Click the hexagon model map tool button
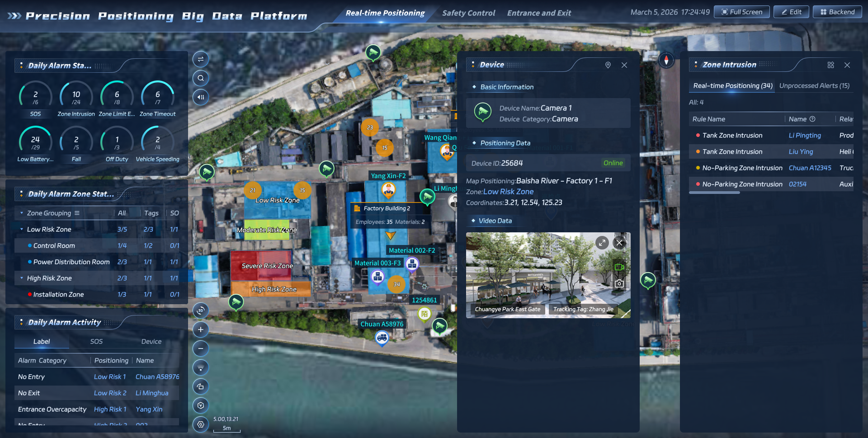Viewport: 868px width, 438px height. coord(201,405)
